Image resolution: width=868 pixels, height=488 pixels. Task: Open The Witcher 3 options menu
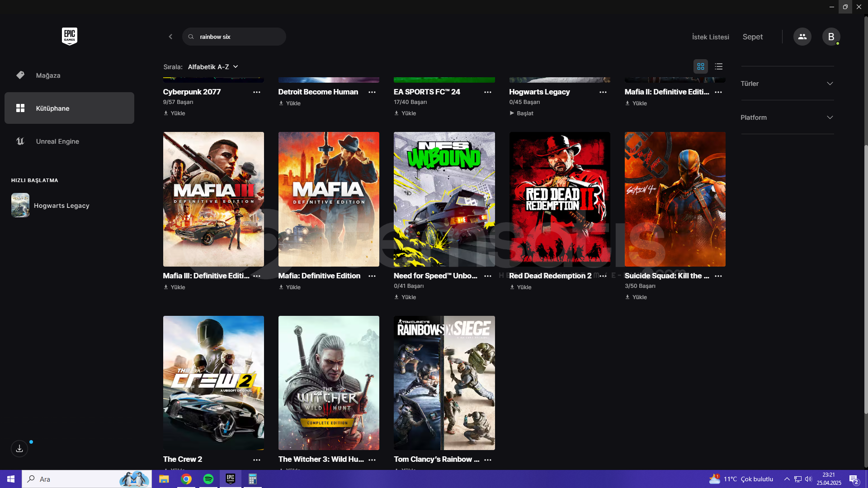(372, 460)
